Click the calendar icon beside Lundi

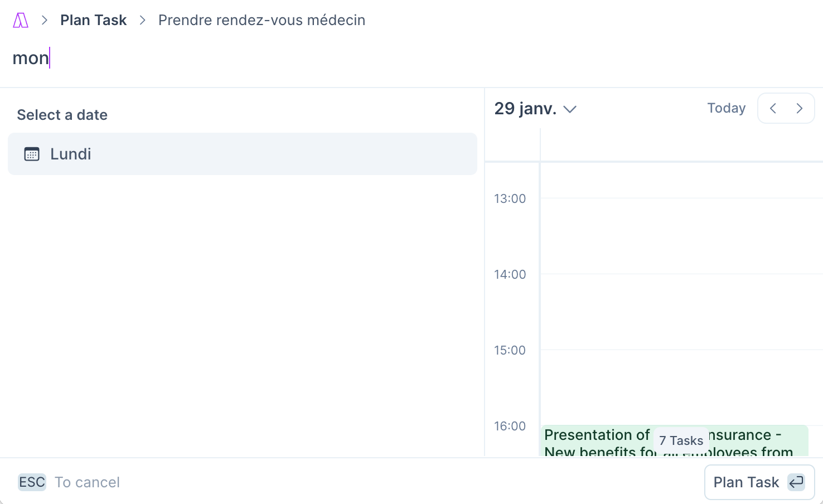pyautogui.click(x=32, y=154)
